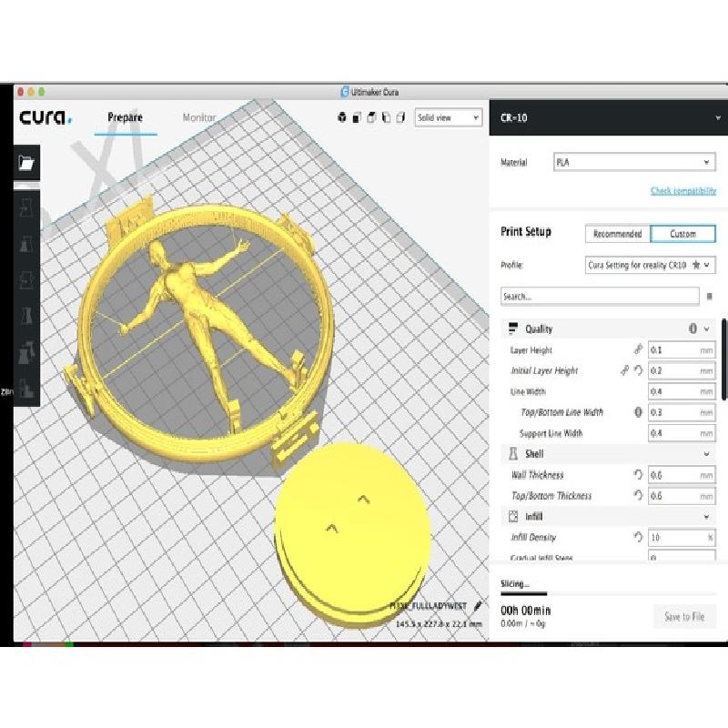Select the Scale tool in left toolbar
728x728 pixels.
coord(26,244)
